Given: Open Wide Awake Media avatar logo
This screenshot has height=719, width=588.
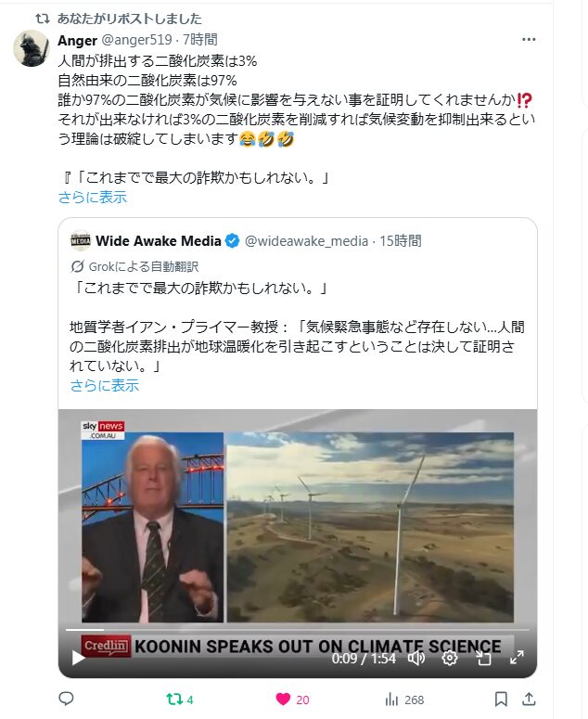Looking at the screenshot, I should click(81, 240).
